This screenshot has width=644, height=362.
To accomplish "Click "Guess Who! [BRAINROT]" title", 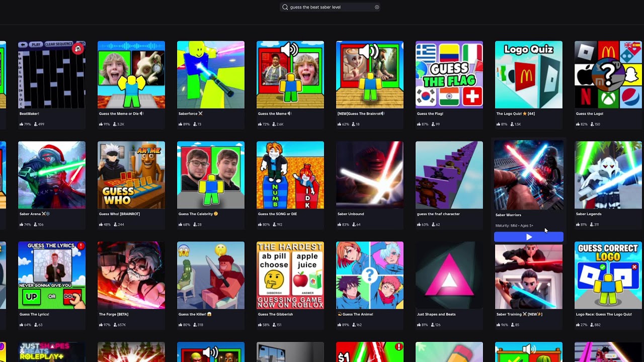I will click(x=119, y=214).
